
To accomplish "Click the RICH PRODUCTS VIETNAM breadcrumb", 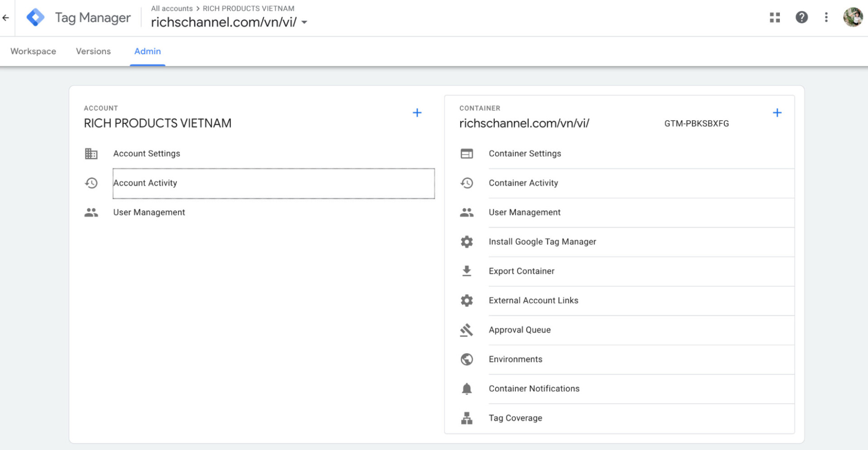I will tap(249, 8).
